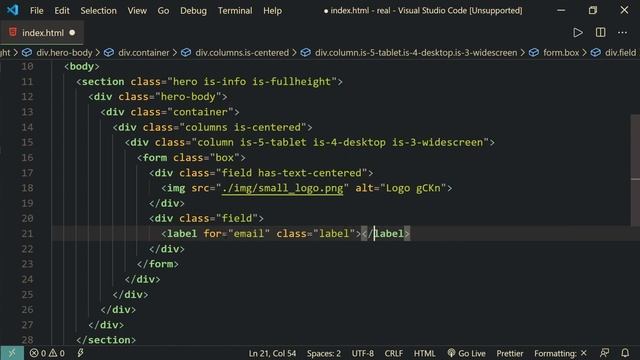
Task: Split the editor to the right
Action: click(x=600, y=33)
